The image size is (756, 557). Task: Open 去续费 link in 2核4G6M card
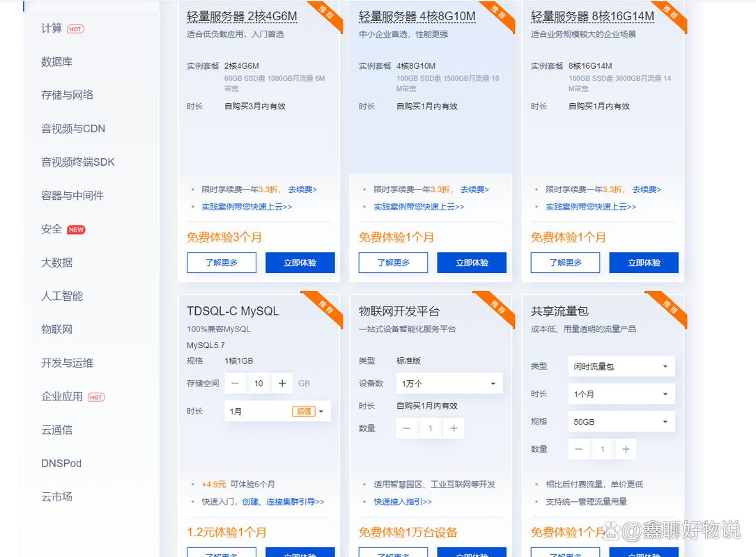click(x=302, y=189)
